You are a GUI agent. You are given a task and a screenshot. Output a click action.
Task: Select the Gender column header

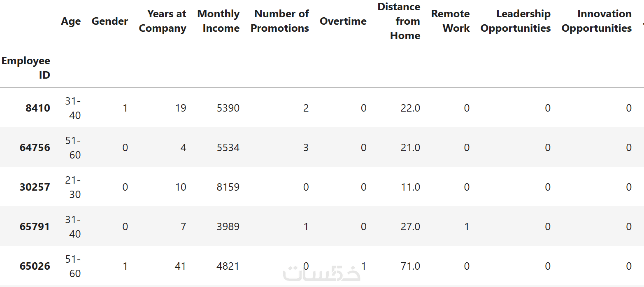109,21
